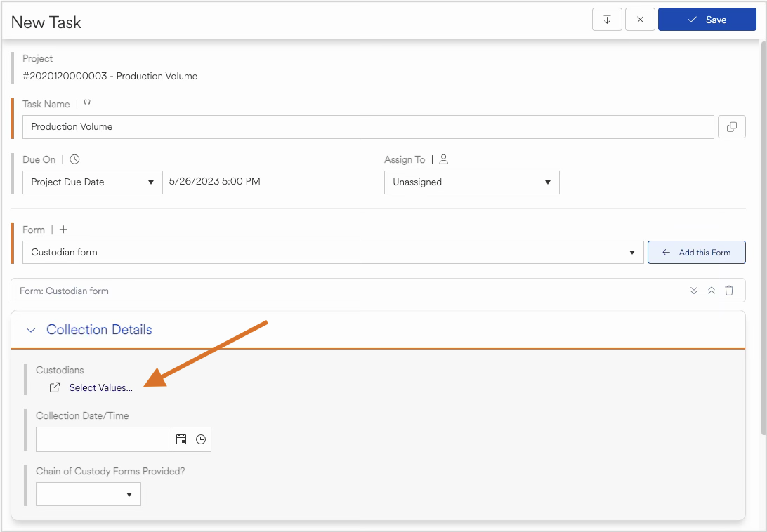Click the plus icon beside Form label
This screenshot has width=767, height=532.
tap(64, 230)
